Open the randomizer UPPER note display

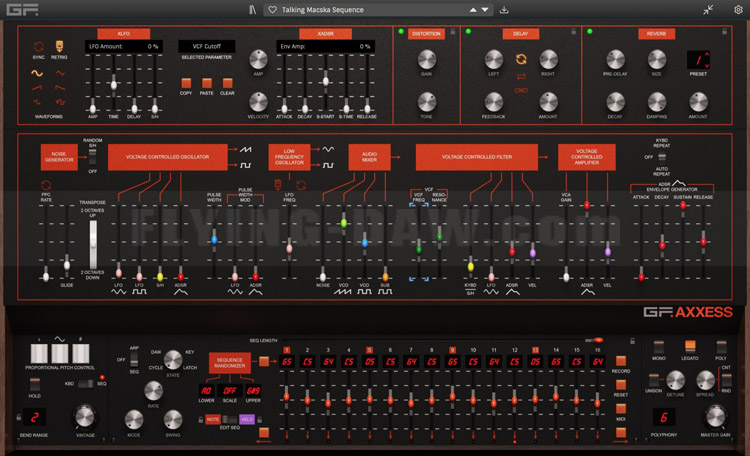253,390
